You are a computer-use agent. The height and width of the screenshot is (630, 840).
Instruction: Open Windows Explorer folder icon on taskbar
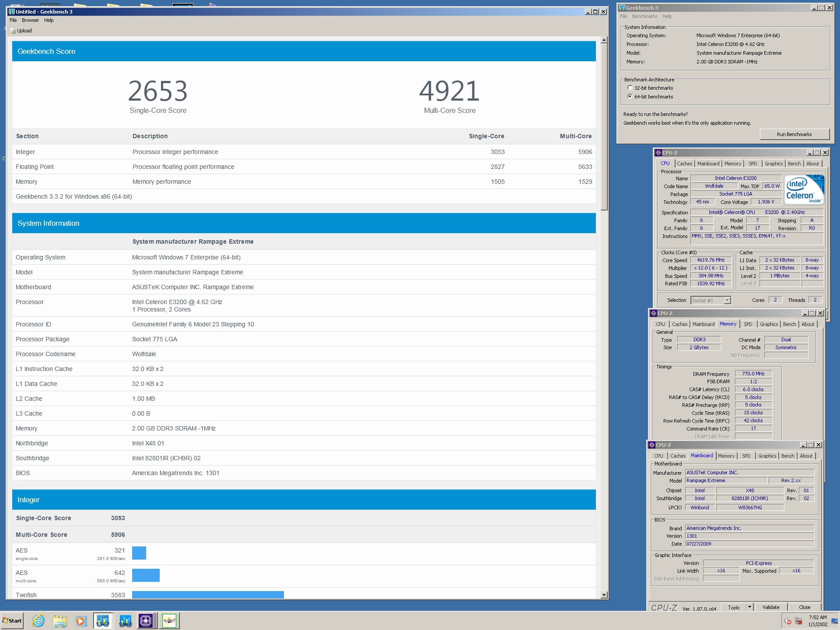click(60, 620)
